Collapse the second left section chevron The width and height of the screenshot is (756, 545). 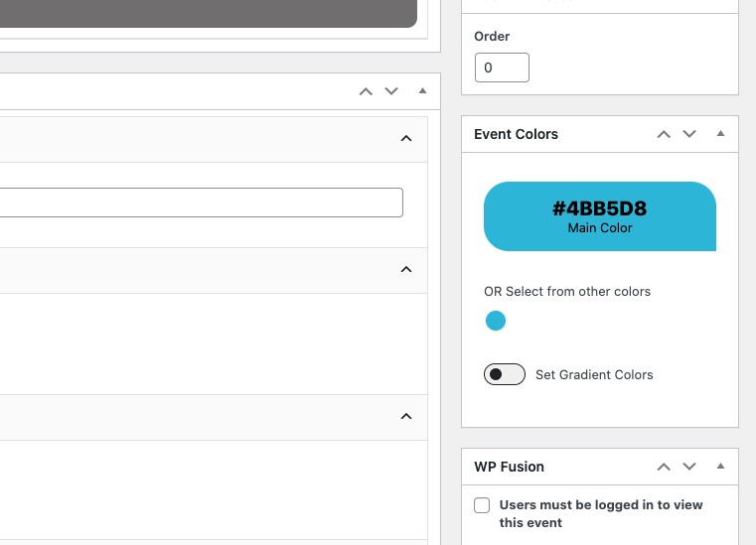pyautogui.click(x=406, y=269)
